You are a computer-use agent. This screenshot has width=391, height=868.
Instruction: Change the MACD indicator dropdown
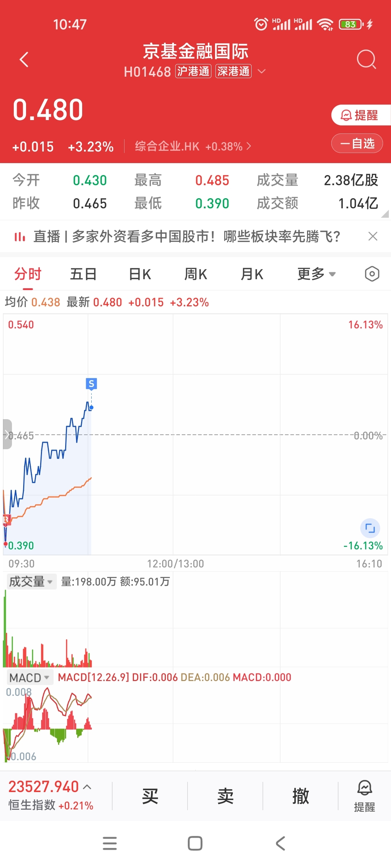click(30, 677)
